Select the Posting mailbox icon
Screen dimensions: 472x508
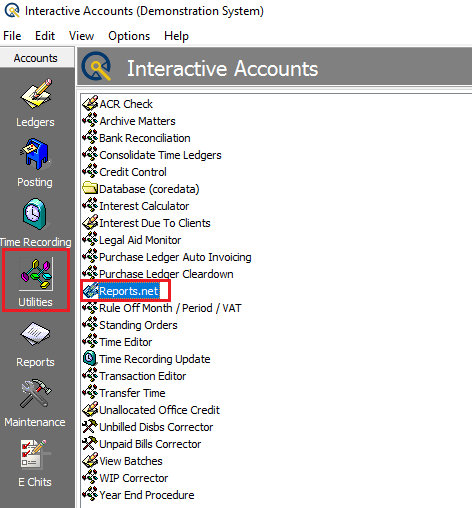tap(35, 154)
